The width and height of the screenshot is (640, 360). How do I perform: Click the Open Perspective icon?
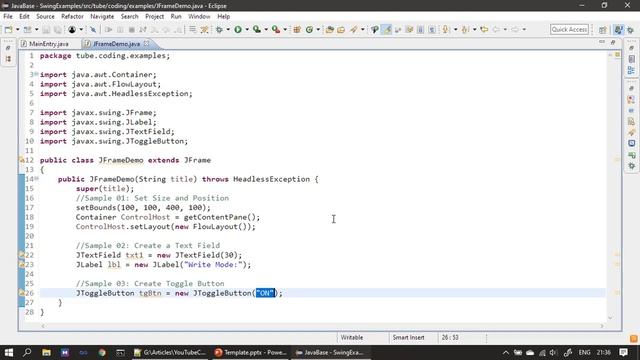[x=602, y=30]
